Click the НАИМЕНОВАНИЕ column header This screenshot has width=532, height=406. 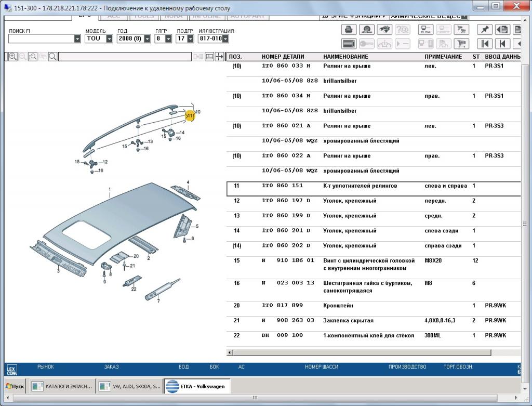click(x=345, y=57)
